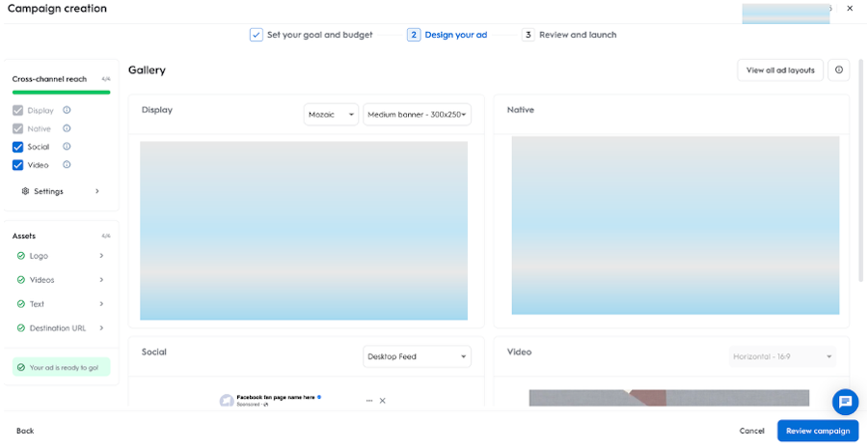Uncheck the Social checkbox
Screen dimensions: 868x448
17,147
